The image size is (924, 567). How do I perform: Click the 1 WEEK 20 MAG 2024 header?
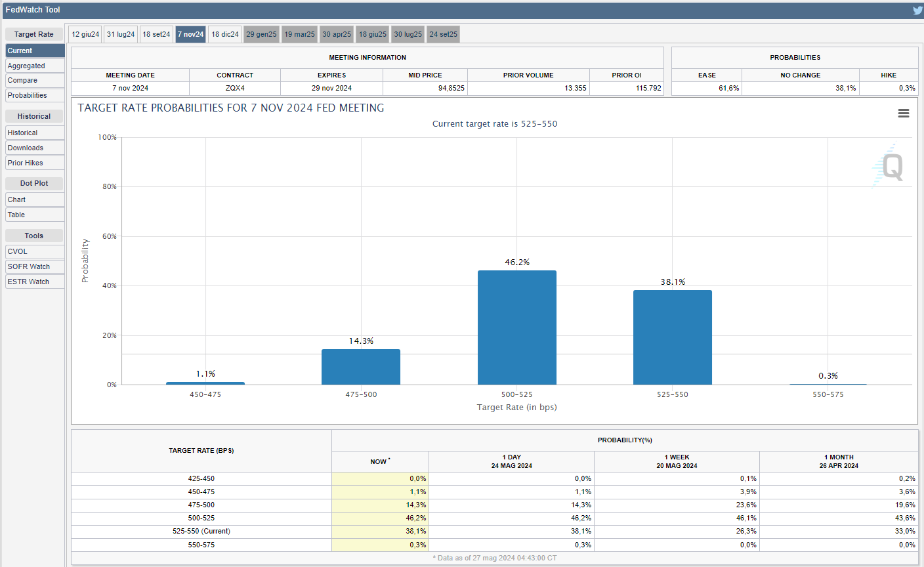[x=677, y=461]
